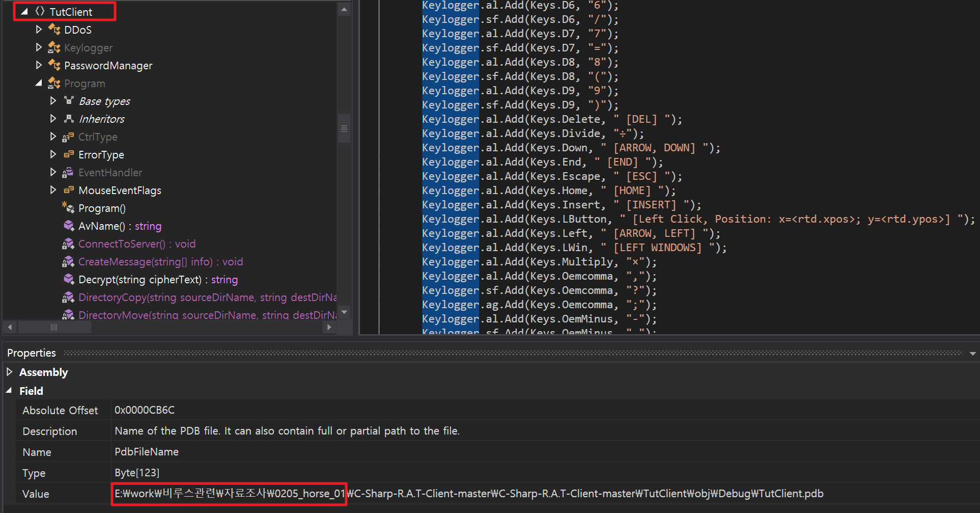Click the Inheritors icon
The width and height of the screenshot is (980, 513).
tap(69, 119)
